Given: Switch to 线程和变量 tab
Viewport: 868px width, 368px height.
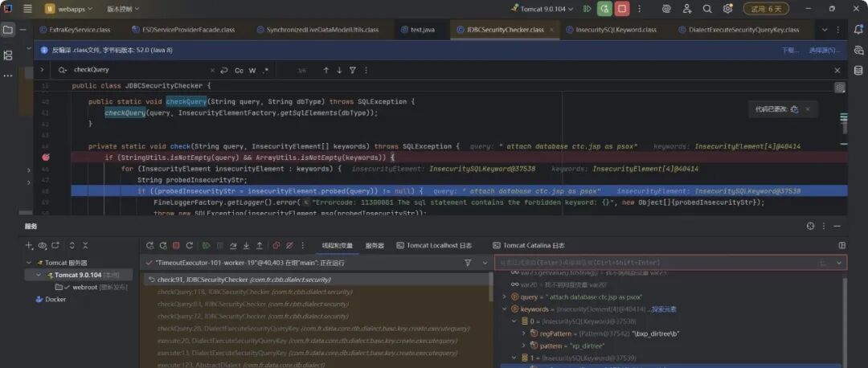Looking at the screenshot, I should click(337, 245).
